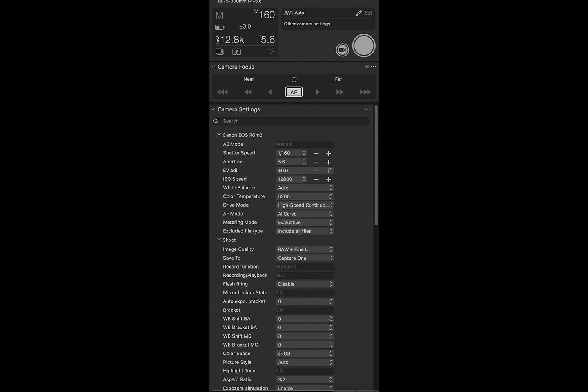The height and width of the screenshot is (392, 588).
Task: Move focus nearer with triple left arrows
Action: [x=222, y=92]
